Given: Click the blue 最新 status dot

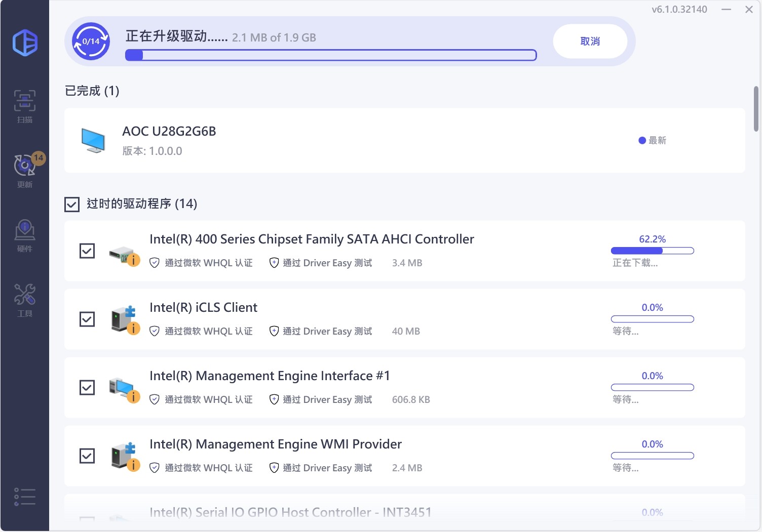Looking at the screenshot, I should tap(642, 140).
